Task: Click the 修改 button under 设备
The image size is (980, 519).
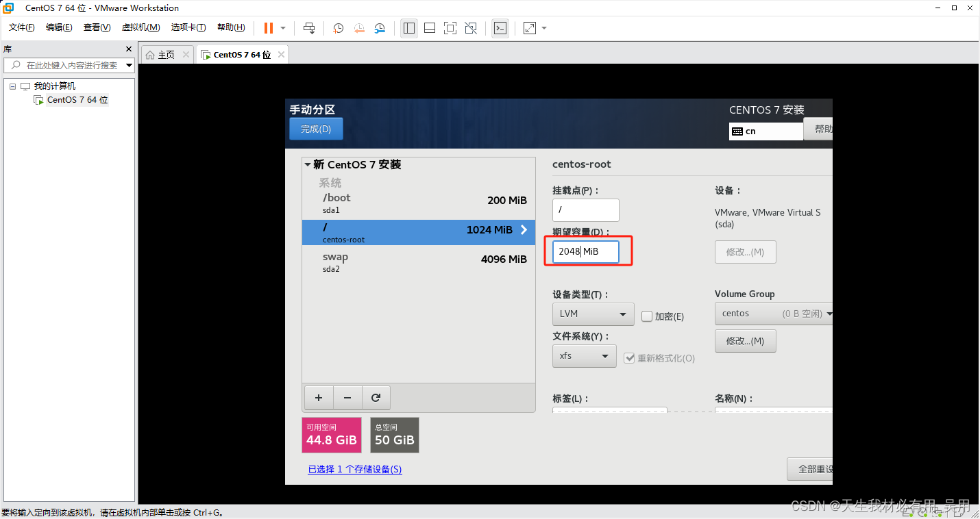Action: (745, 252)
